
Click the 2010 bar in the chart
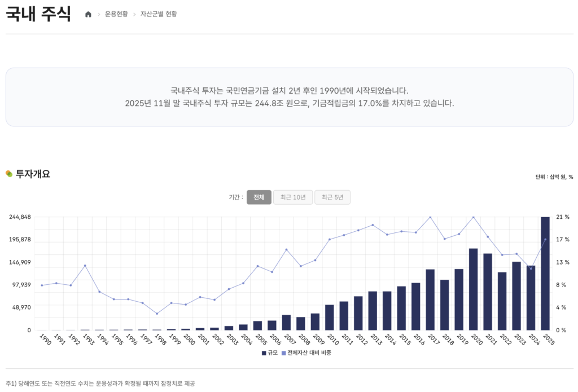(330, 317)
